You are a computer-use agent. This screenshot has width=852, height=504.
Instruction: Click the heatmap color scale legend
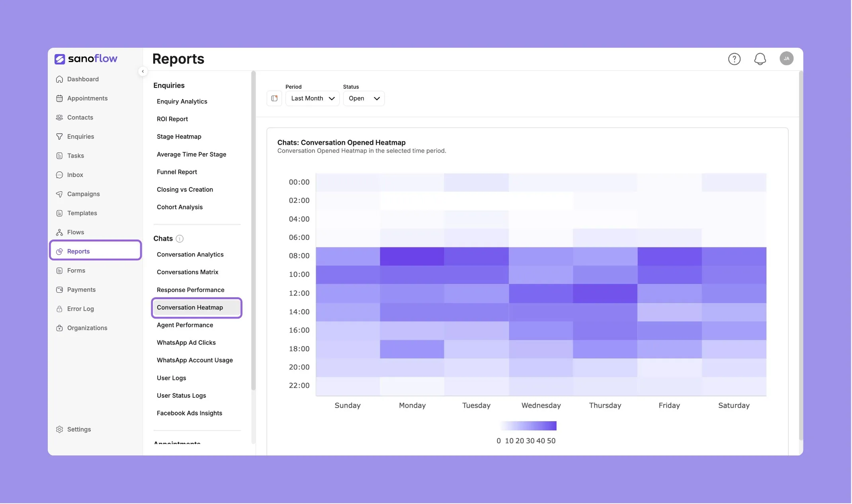528,426
